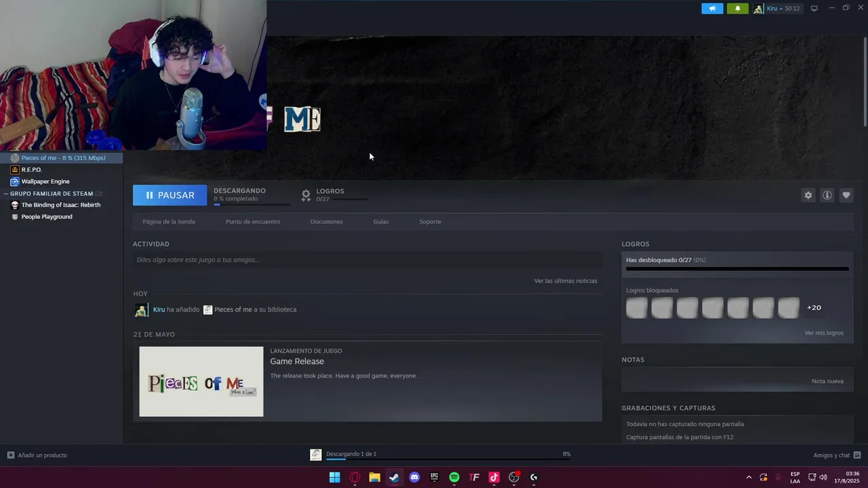Open Spotify from taskbar
Screen dimensions: 868x488
click(x=454, y=477)
